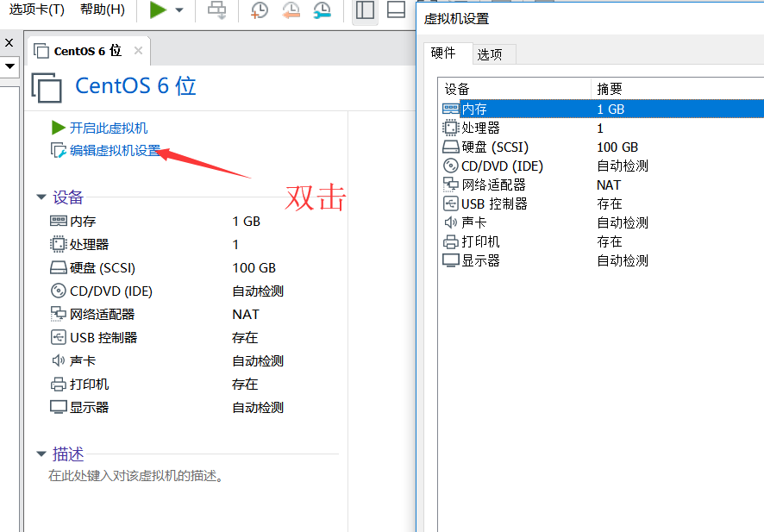Click the CD/DVD disc icon in main window
Screen dimensions: 764x532
(x=59, y=291)
